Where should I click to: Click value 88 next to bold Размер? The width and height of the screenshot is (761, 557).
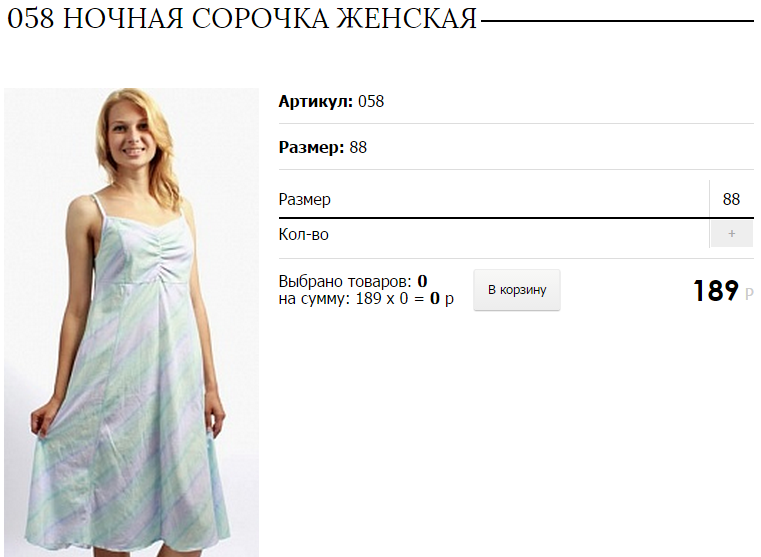358,147
